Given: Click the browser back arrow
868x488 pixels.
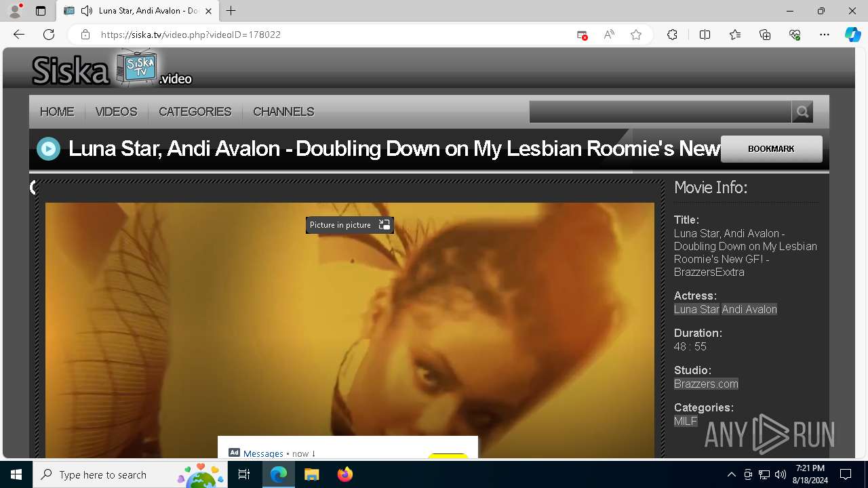Looking at the screenshot, I should (x=19, y=35).
